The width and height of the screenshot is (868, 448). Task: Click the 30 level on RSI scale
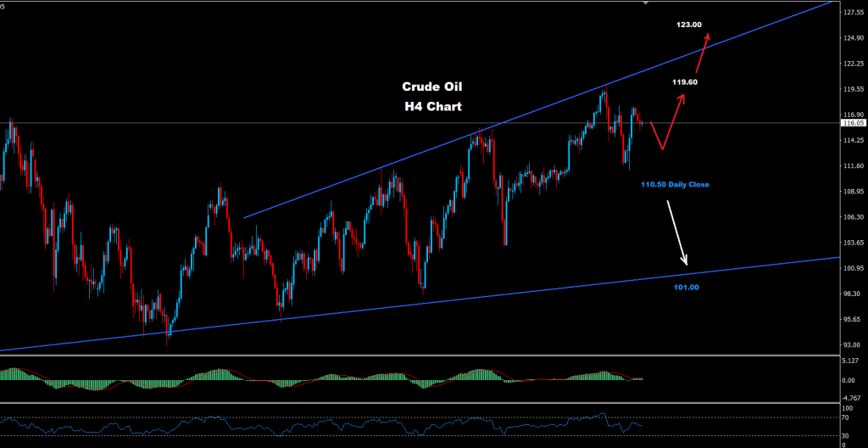pyautogui.click(x=847, y=435)
